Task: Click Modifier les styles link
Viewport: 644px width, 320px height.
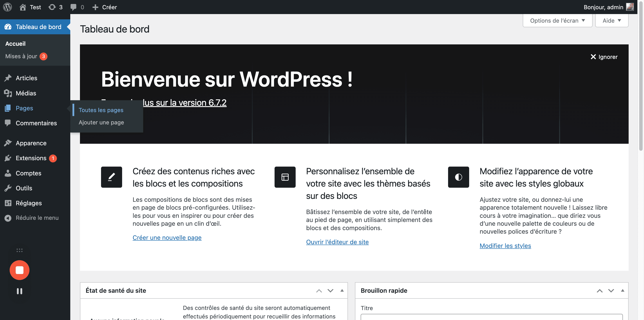Action: click(505, 246)
